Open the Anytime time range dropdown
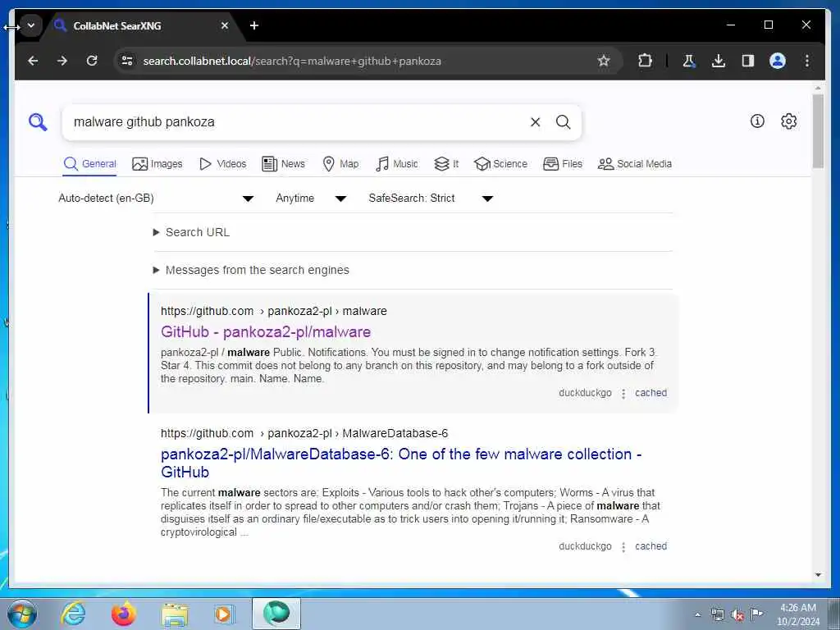Viewport: 840px width, 630px height. [x=311, y=199]
